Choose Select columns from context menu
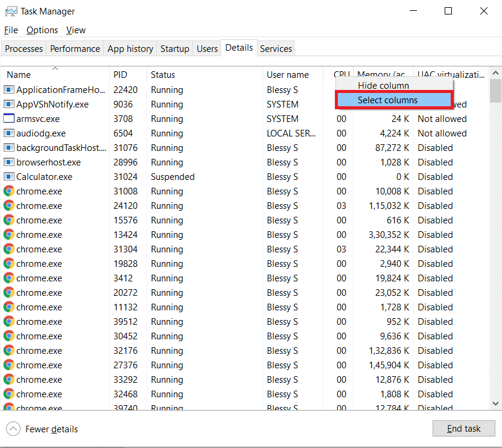502x448 pixels. tap(393, 99)
